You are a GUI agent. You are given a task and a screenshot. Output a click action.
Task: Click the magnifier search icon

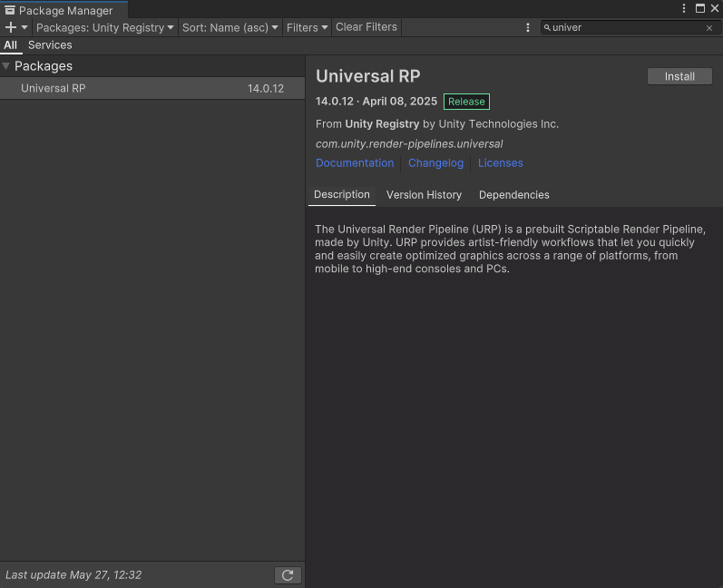(547, 27)
